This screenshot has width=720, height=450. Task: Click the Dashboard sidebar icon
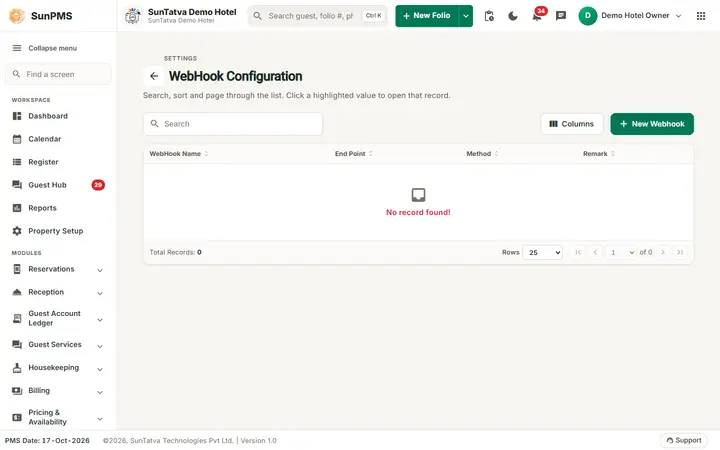[x=17, y=116]
